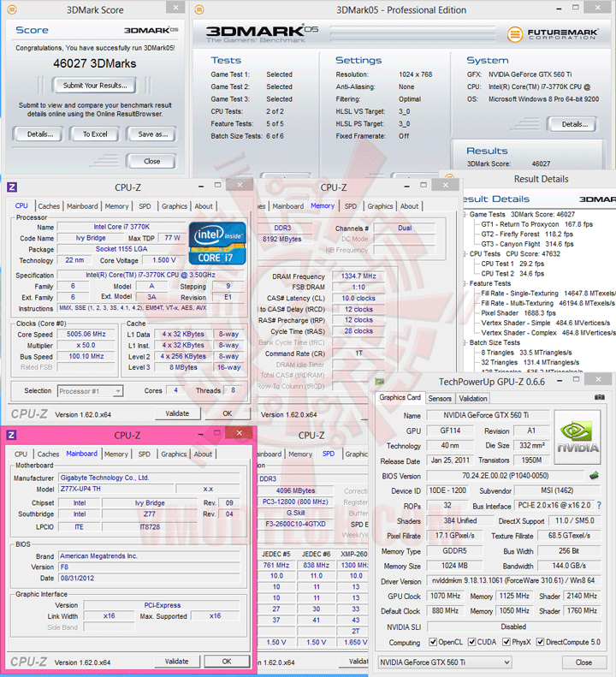Image resolution: width=616 pixels, height=677 pixels.
Task: Click the BIOS Date field 08/31/2012
Action: pos(150,578)
